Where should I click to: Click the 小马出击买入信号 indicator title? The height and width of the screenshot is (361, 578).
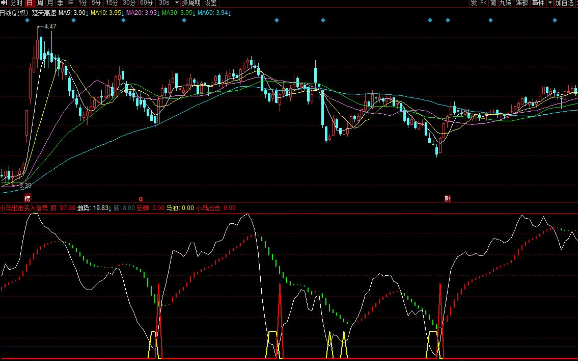[x=24, y=208]
